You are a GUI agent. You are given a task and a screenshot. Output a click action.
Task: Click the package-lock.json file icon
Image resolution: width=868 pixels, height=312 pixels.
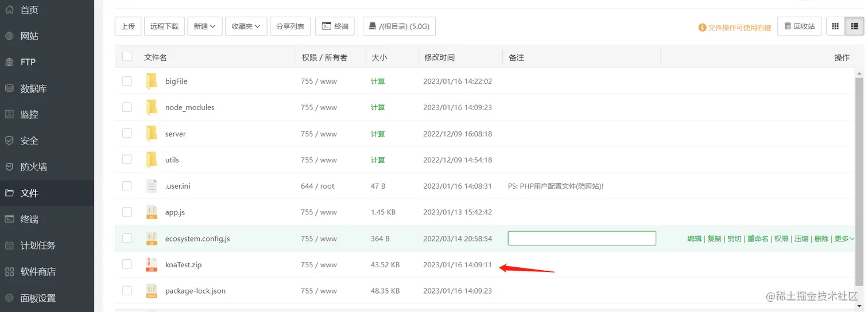click(152, 291)
